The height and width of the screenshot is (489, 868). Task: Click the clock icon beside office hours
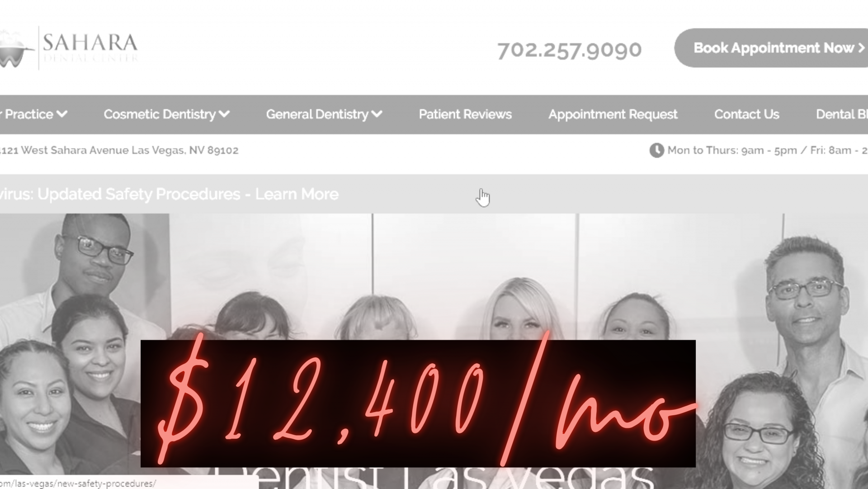656,150
